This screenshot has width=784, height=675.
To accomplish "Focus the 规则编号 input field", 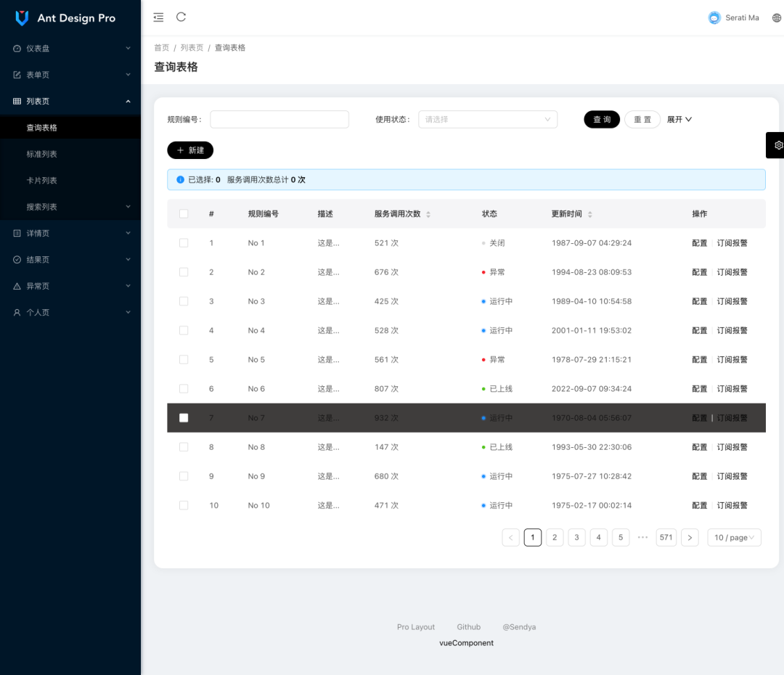I will click(279, 120).
